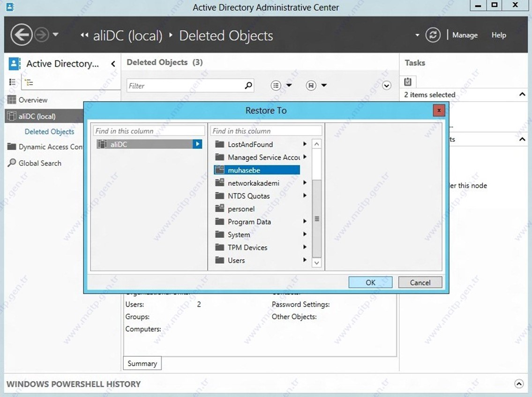This screenshot has height=397, width=532.
Task: Open the Summary tab
Action: tap(142, 363)
